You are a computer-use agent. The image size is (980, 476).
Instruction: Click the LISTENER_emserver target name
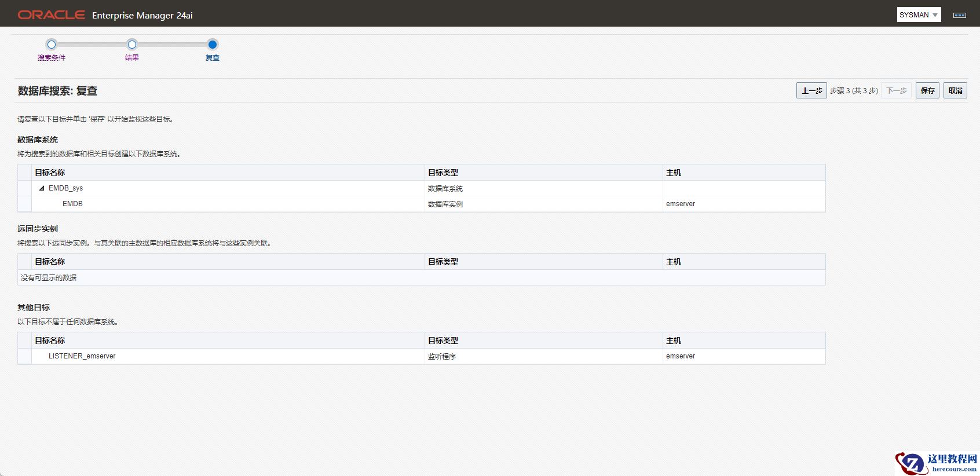[82, 356]
